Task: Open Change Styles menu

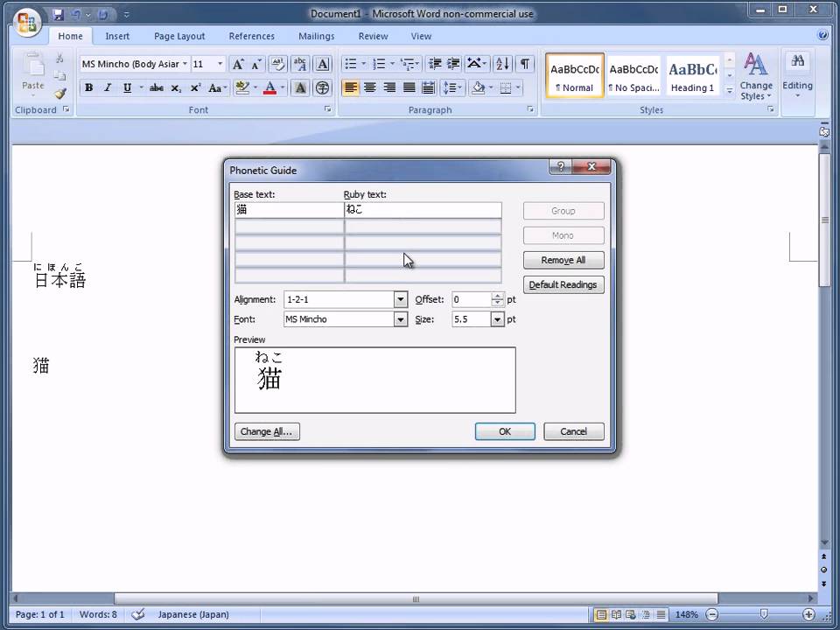Action: point(756,77)
